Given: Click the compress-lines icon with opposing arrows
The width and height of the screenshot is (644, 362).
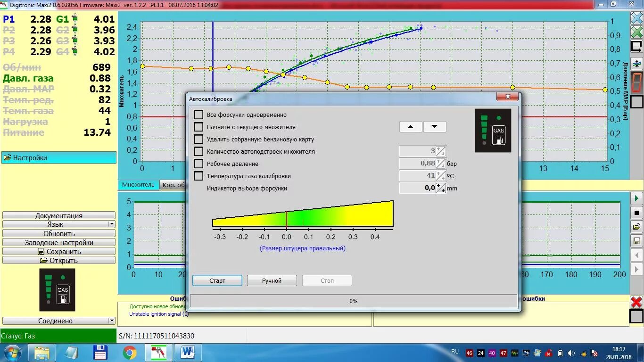Looking at the screenshot, I should tap(636, 63).
